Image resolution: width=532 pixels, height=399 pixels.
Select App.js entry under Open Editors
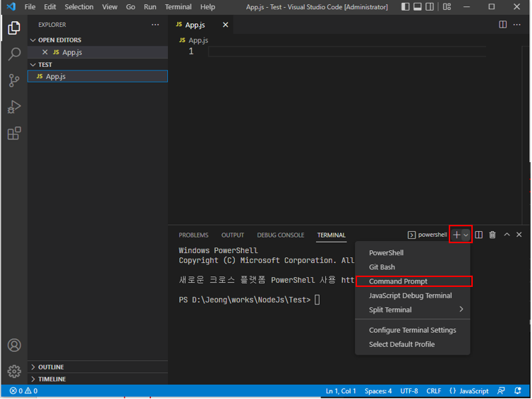97,52
